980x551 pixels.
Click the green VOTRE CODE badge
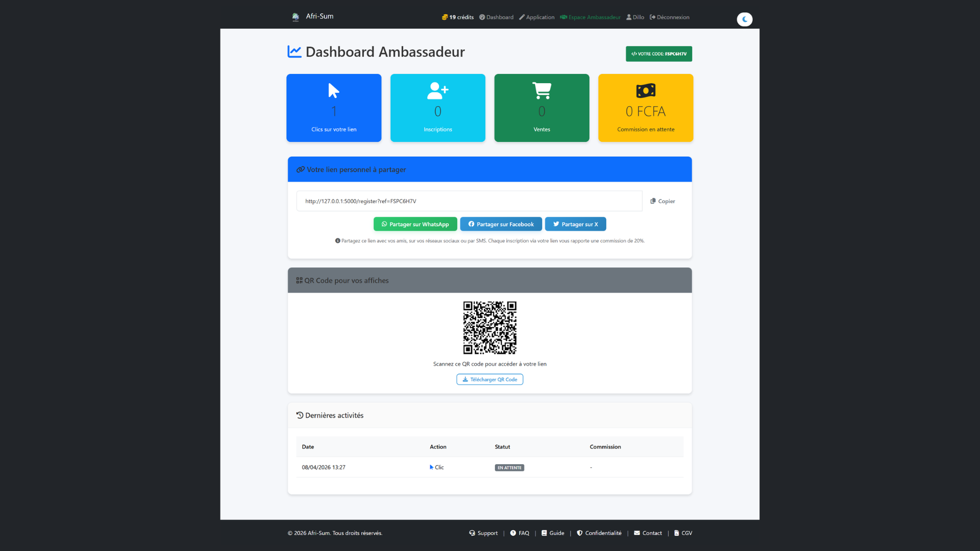[x=658, y=54]
